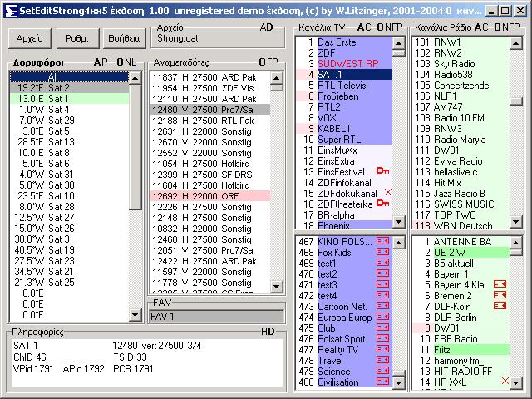Click up arrow of transponders list scrollbar

click(x=277, y=78)
